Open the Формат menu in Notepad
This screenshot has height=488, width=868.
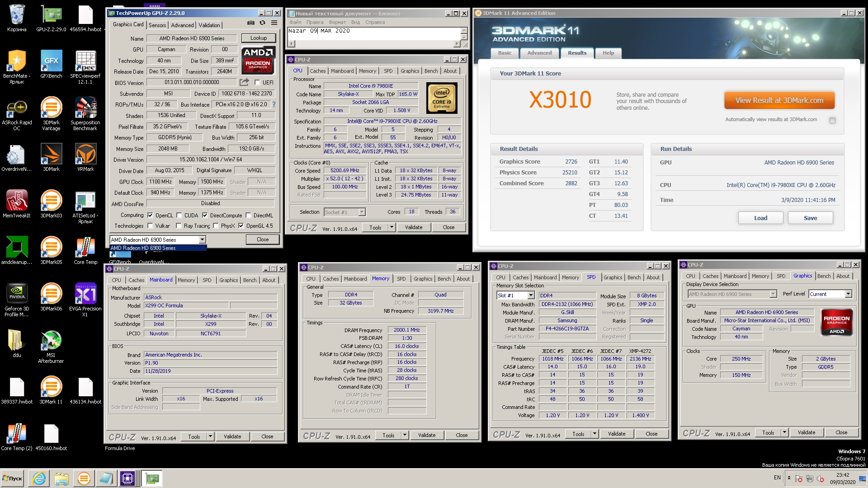point(337,22)
